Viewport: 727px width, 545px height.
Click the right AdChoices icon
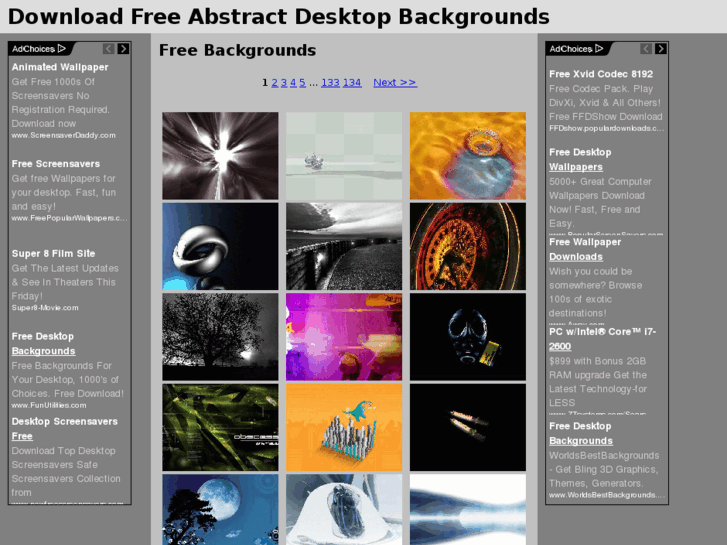576,49
